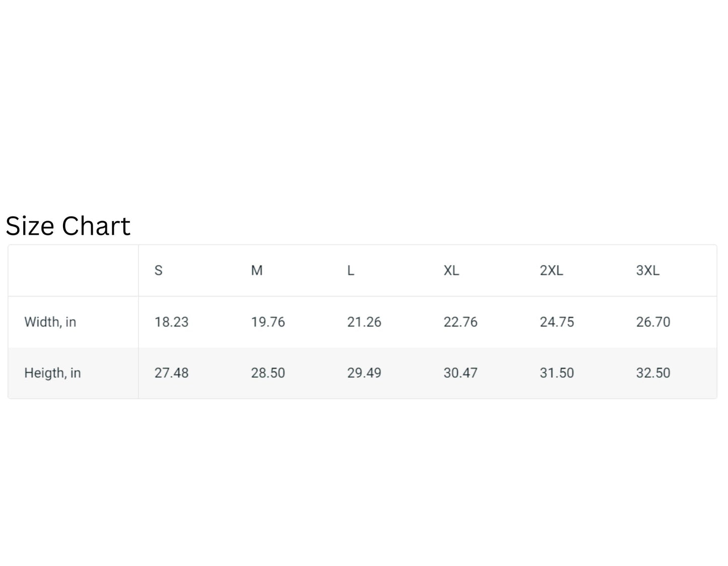Image resolution: width=728 pixels, height=566 pixels.
Task: Select the L size column header
Action: [351, 271]
